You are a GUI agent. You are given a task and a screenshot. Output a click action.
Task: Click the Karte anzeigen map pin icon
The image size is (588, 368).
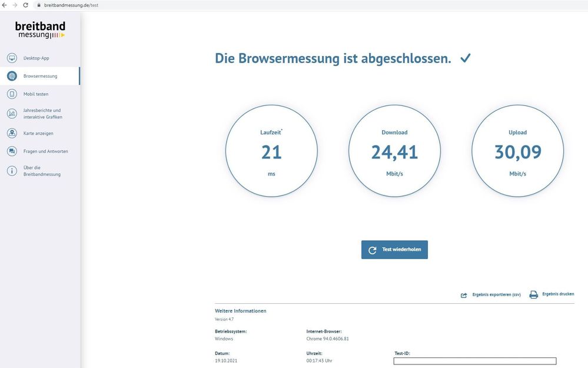click(12, 133)
